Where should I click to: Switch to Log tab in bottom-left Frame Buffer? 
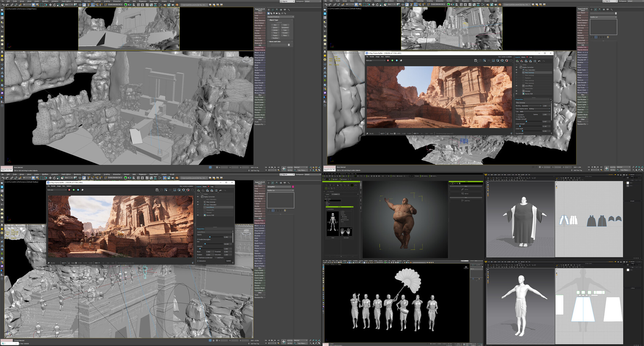click(212, 187)
